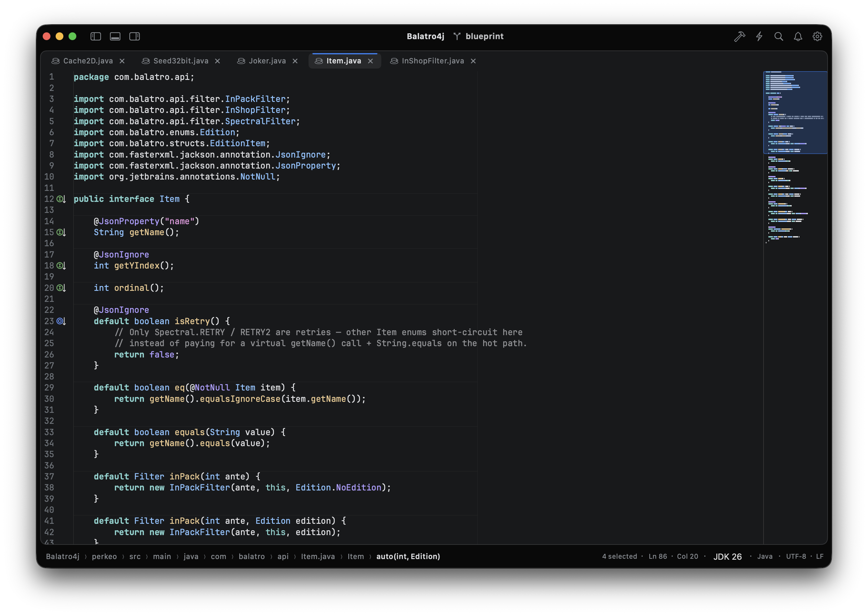Click the git branch icon beside blueprint
Image resolution: width=868 pixels, height=616 pixels.
(457, 37)
